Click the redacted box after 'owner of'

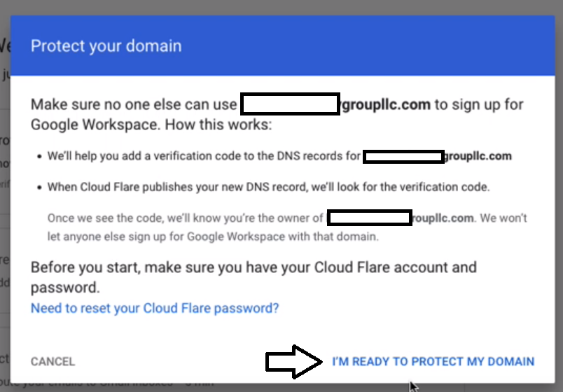[x=370, y=218]
